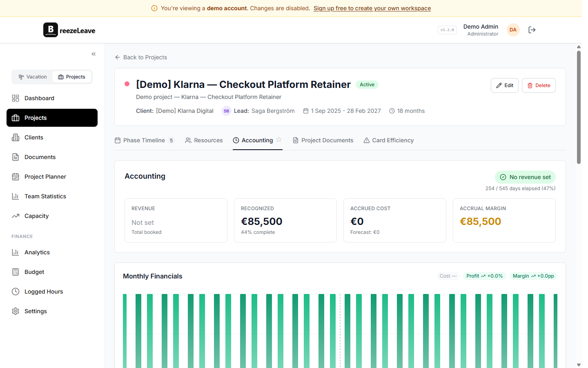Click the Accrual Margin €85,500 value
This screenshot has height=368, width=588.
pyautogui.click(x=480, y=221)
